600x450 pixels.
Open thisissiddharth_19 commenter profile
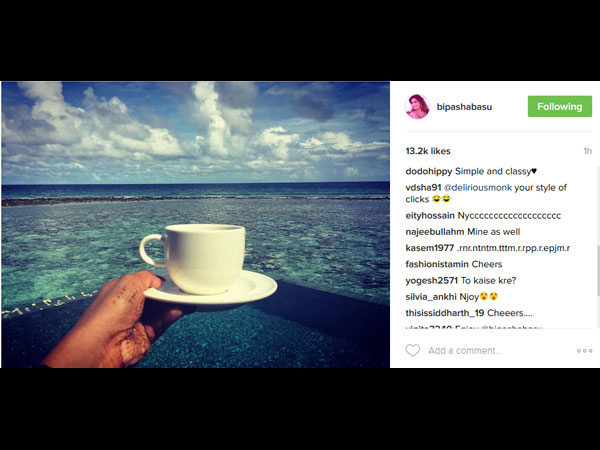[445, 313]
